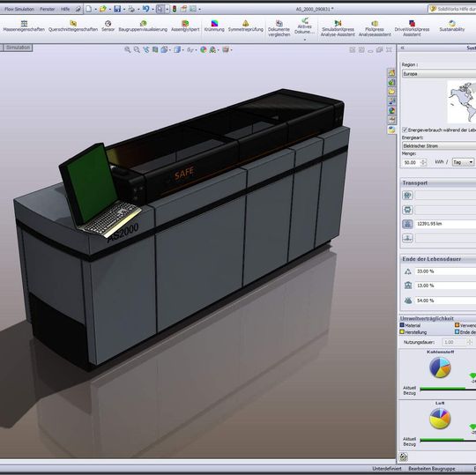Open the Flow Simulation menu

tap(19, 9)
